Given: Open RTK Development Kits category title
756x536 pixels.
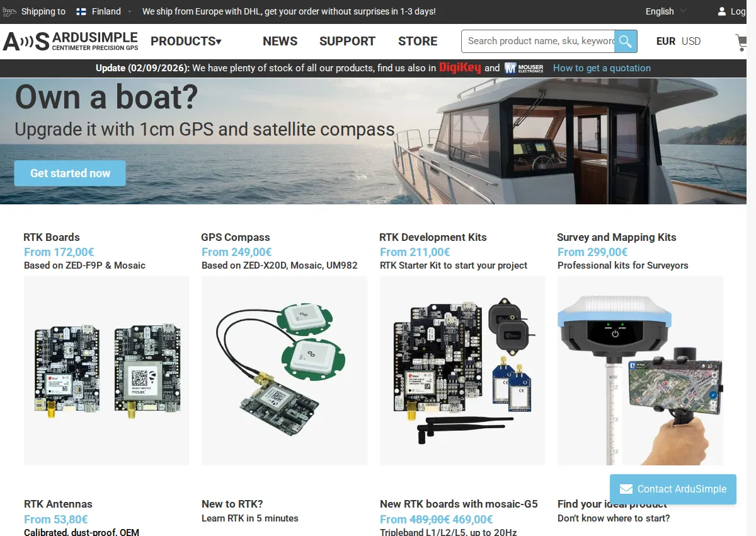Looking at the screenshot, I should pos(433,237).
